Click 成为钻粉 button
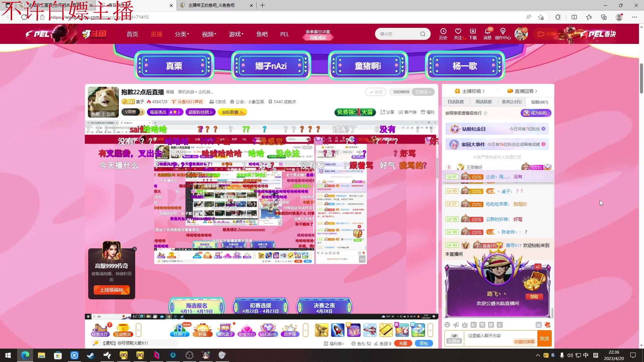Screen dimensions: 644x362 536,113
